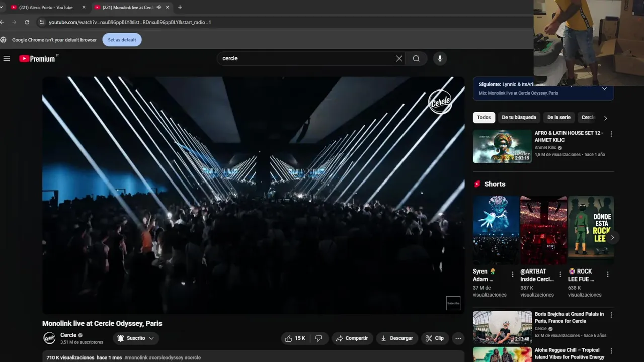Collapse the Mix playlist panel chevron
The width and height of the screenshot is (644, 362).
pos(604,88)
